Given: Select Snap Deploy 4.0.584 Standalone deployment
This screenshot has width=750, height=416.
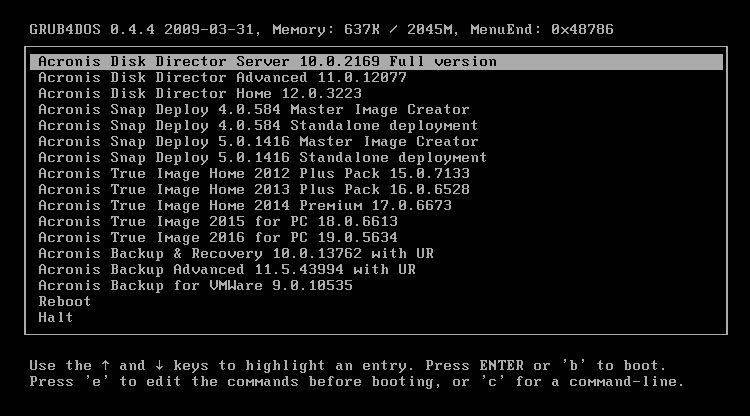Looking at the screenshot, I should coord(258,125).
